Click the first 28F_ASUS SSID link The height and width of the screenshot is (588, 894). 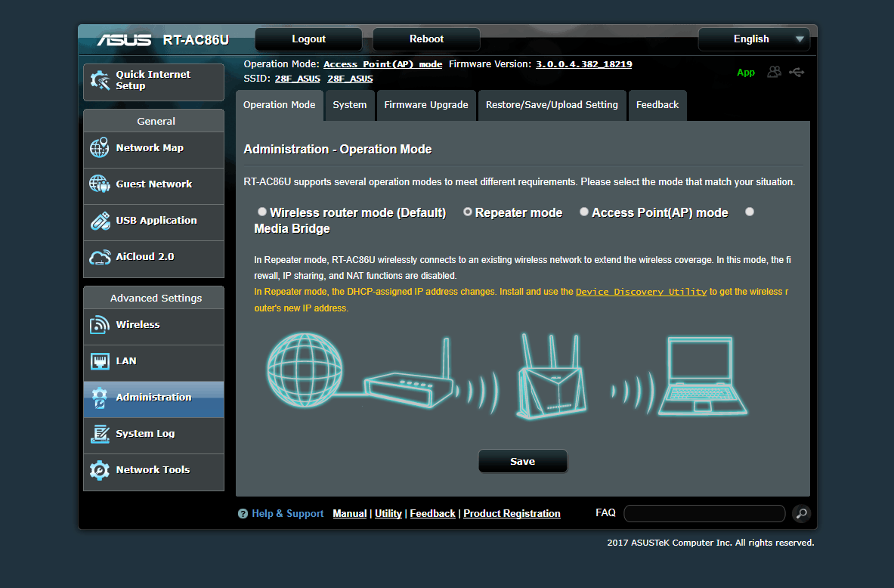point(297,79)
